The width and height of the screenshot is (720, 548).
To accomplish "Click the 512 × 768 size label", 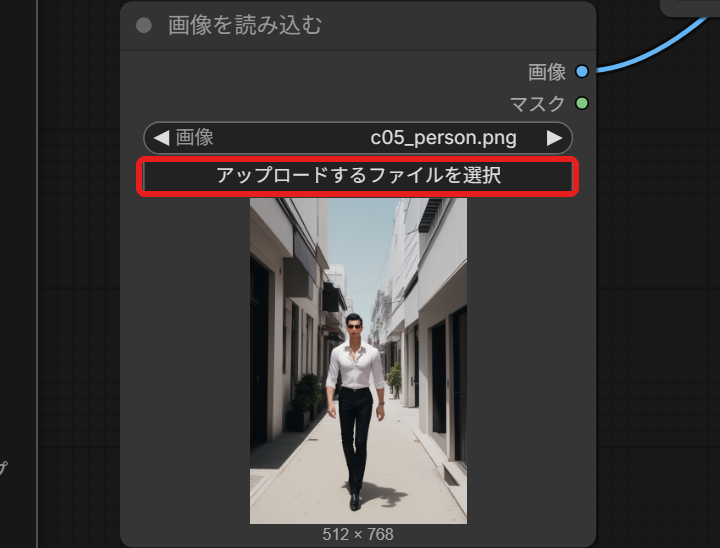I will [x=358, y=534].
